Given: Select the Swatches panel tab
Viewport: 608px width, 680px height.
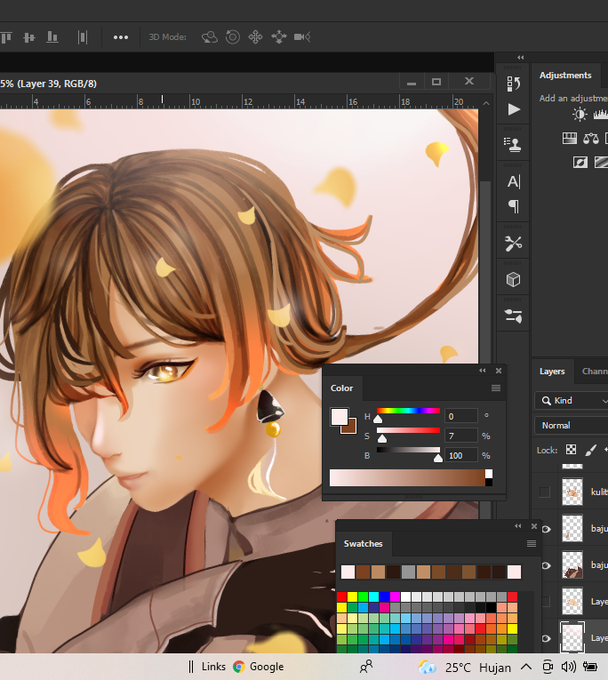Looking at the screenshot, I should click(363, 544).
